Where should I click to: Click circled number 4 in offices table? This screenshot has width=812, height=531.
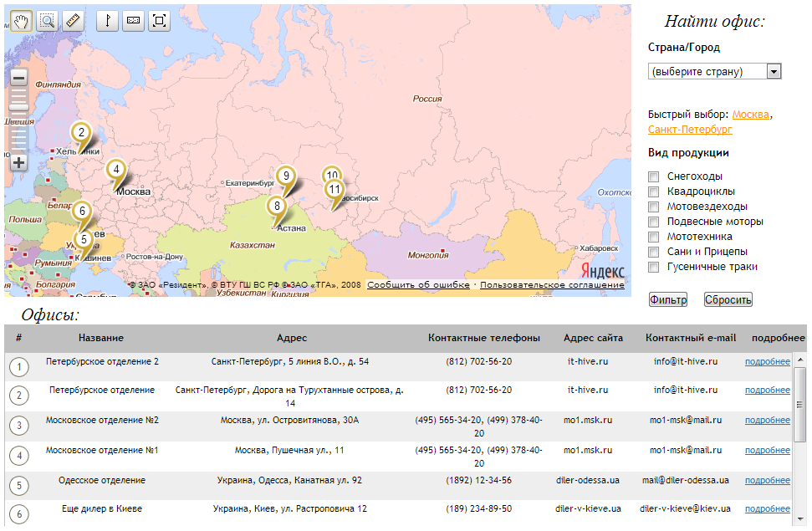coord(19,456)
